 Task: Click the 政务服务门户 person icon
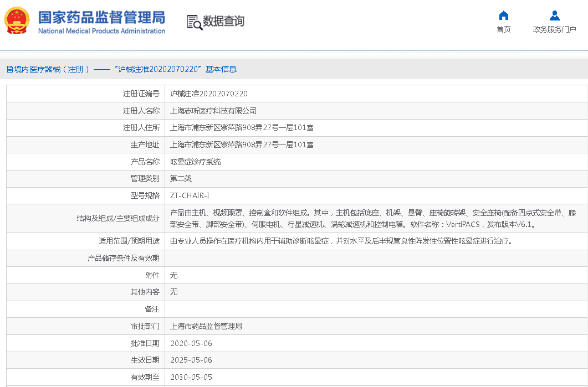tap(554, 16)
